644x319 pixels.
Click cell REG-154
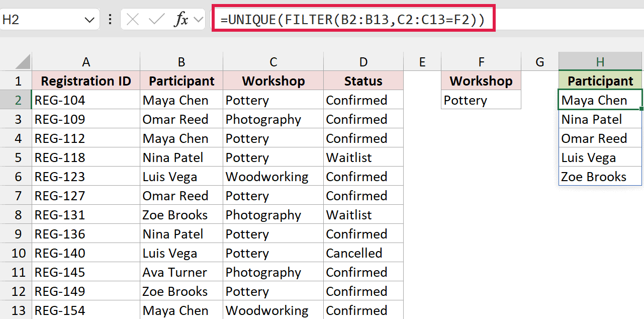(86, 310)
